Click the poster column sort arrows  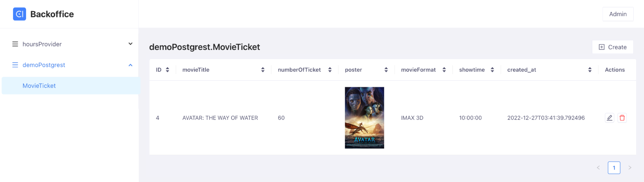point(386,70)
